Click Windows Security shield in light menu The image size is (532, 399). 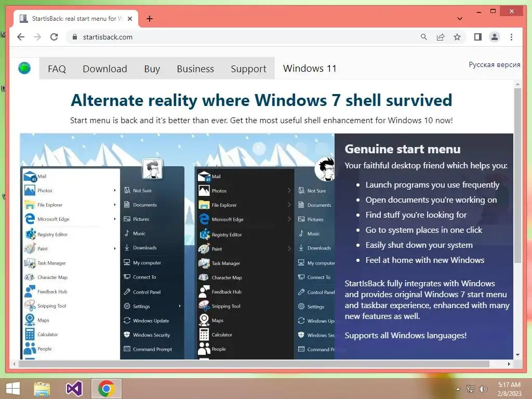(127, 335)
